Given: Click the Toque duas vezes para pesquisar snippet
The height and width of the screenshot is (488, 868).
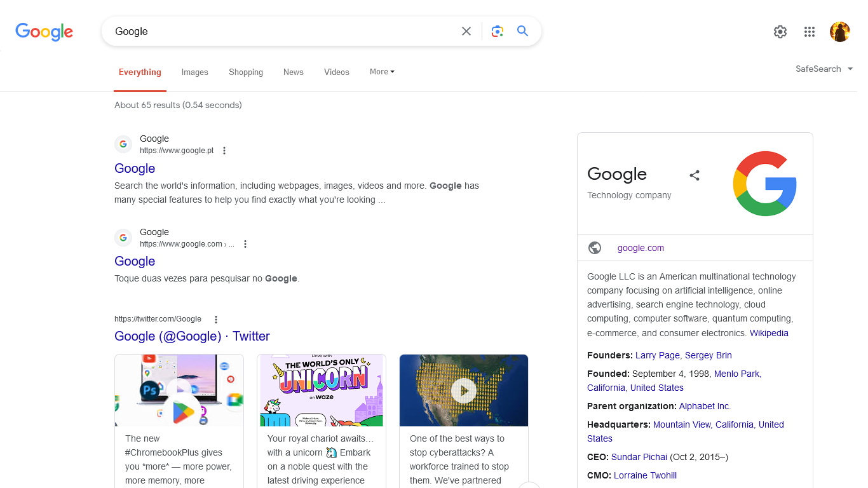Looking at the screenshot, I should 207,278.
